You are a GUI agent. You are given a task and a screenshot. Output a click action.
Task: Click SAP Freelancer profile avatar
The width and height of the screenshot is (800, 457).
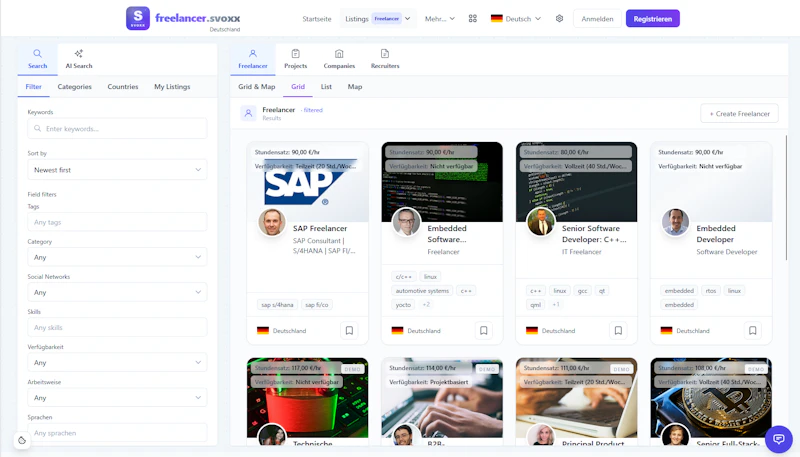click(x=271, y=222)
